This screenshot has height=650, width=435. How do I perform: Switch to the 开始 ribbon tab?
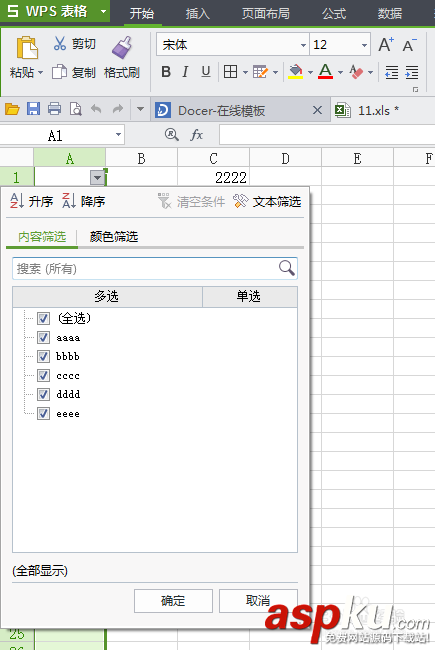click(x=142, y=14)
